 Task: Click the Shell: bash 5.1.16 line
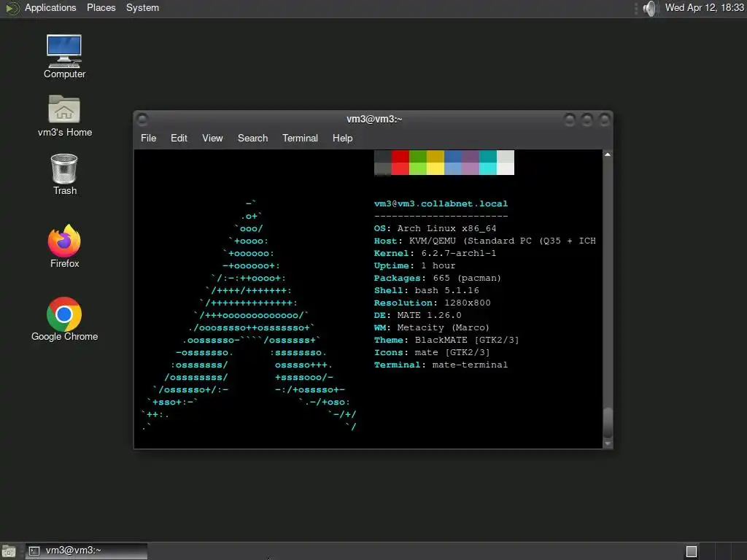(426, 290)
